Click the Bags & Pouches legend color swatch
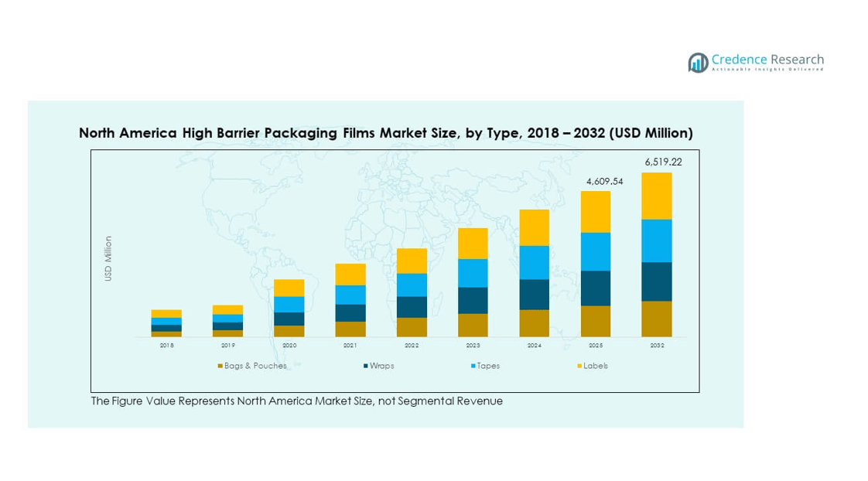868x481 pixels. click(220, 366)
